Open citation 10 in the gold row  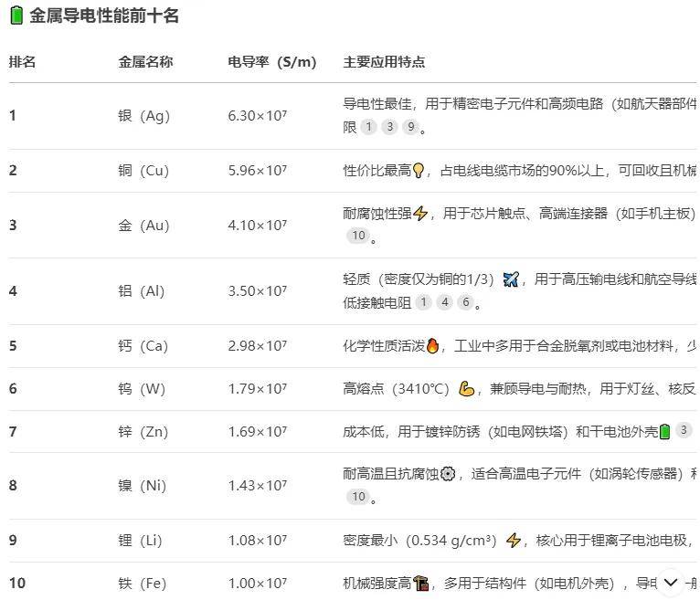pyautogui.click(x=358, y=236)
